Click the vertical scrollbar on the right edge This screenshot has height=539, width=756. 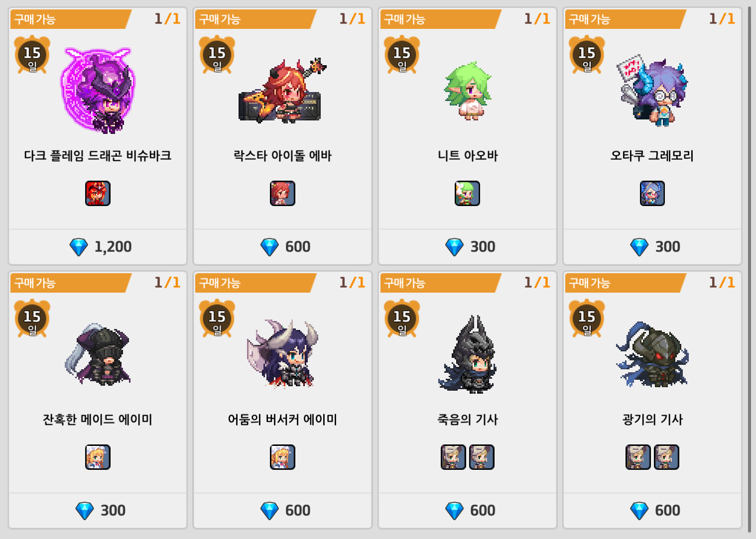tap(750, 269)
